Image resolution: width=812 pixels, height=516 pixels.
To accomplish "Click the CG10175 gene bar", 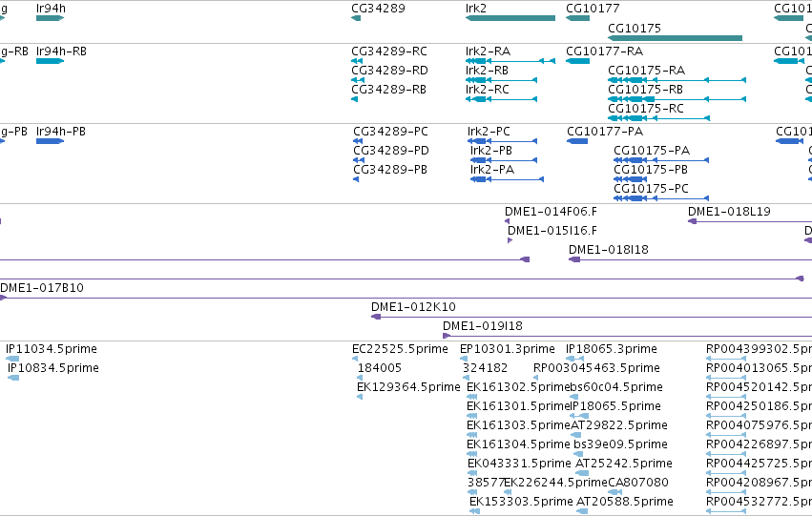I will [675, 38].
